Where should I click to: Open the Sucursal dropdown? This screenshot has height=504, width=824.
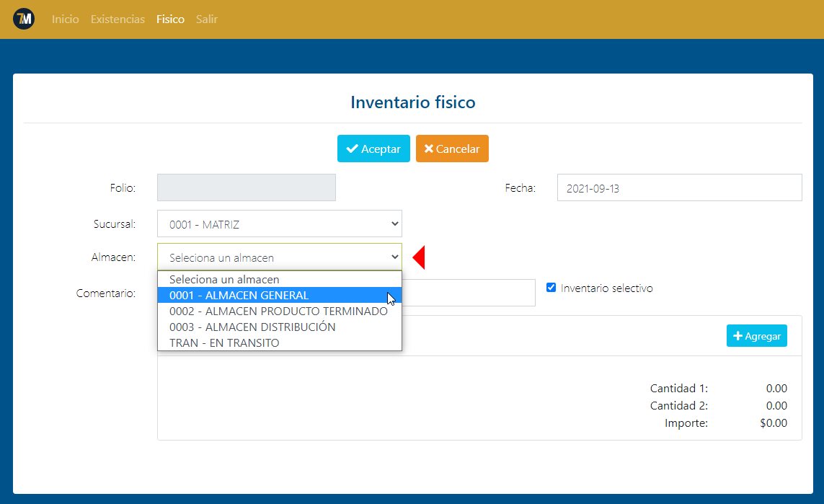coord(280,224)
